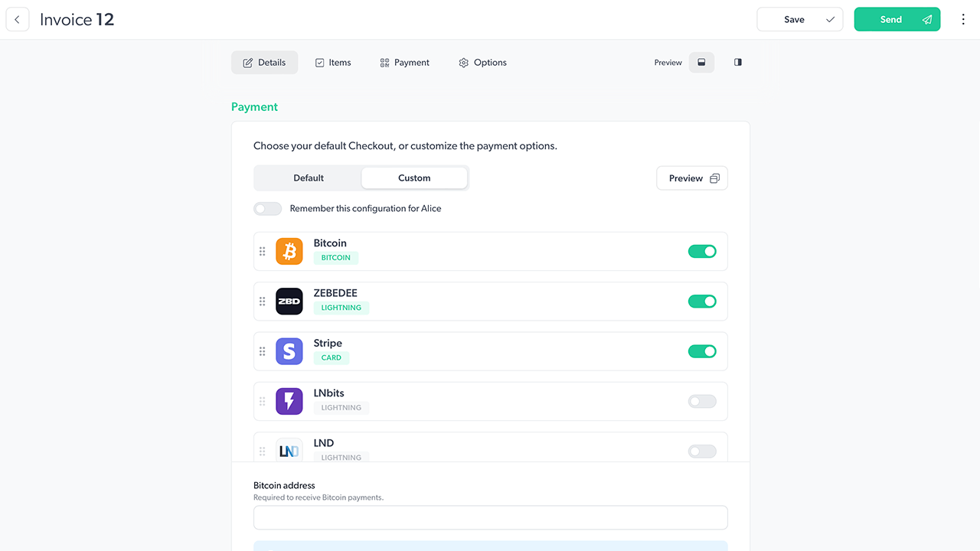Click the desktop preview icon
The height and width of the screenshot is (551, 980).
(701, 62)
